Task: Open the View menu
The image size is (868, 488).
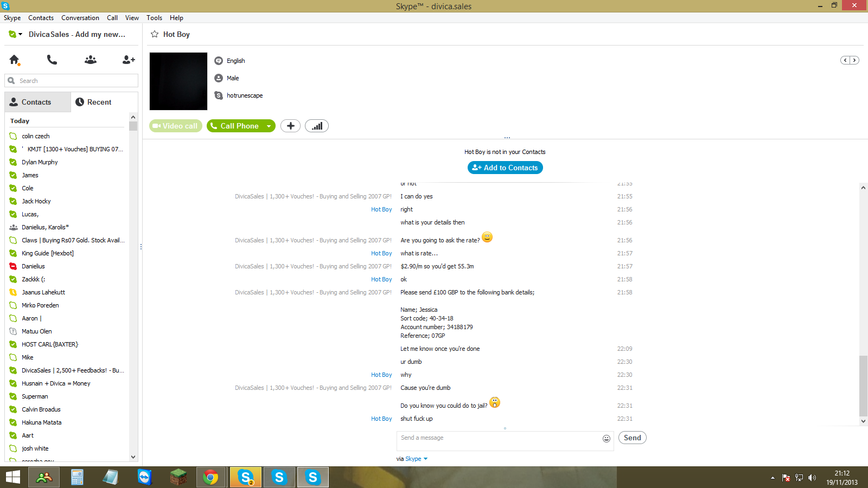Action: [x=132, y=18]
